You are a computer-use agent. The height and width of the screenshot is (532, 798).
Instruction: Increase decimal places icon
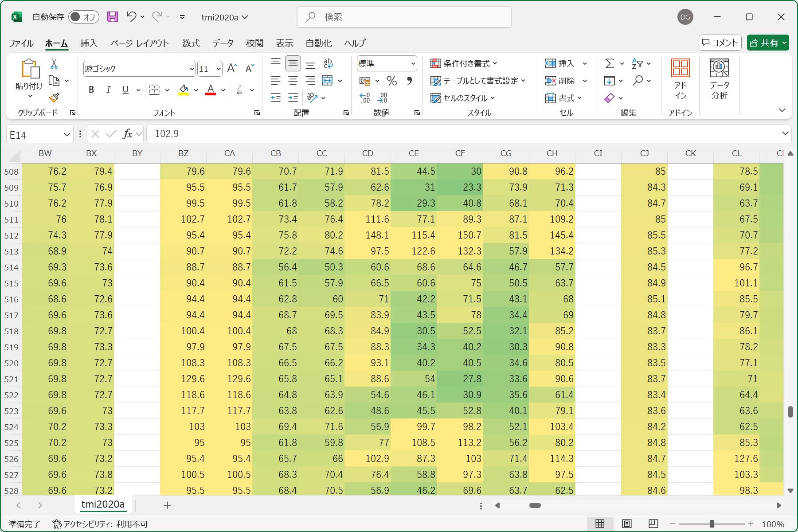[364, 98]
